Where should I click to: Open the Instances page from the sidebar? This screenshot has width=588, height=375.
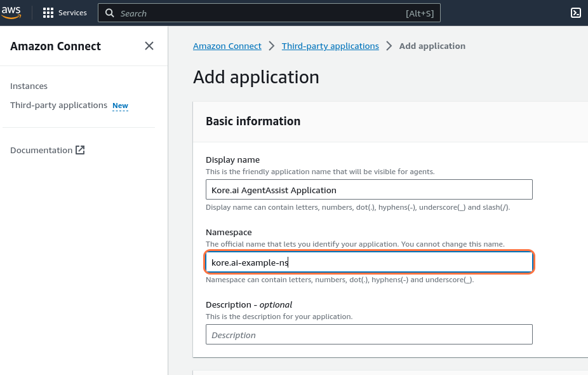(28, 86)
